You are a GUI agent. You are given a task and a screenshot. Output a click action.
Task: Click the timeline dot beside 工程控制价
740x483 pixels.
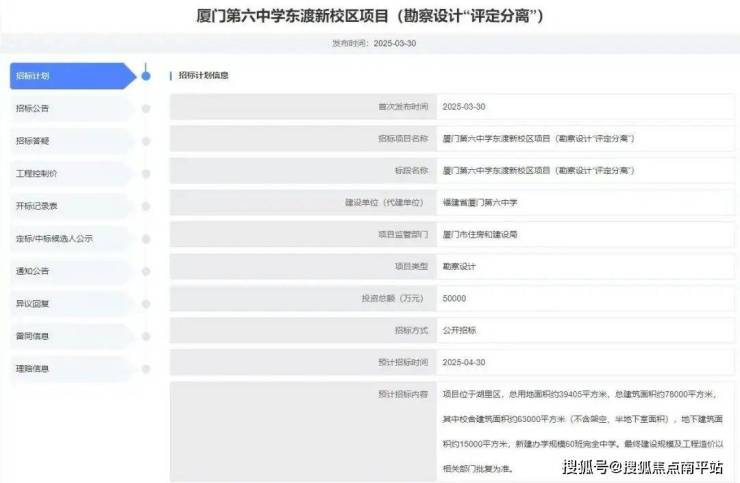click(x=146, y=173)
